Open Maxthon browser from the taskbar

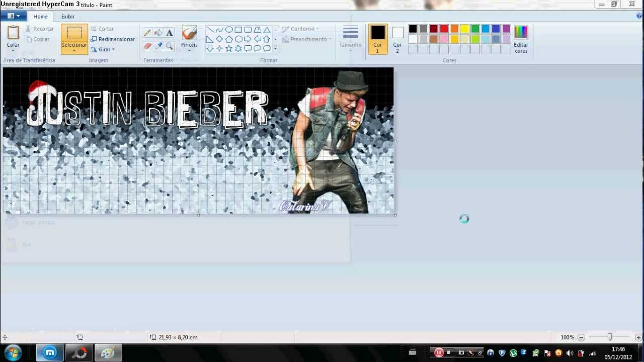[50, 352]
